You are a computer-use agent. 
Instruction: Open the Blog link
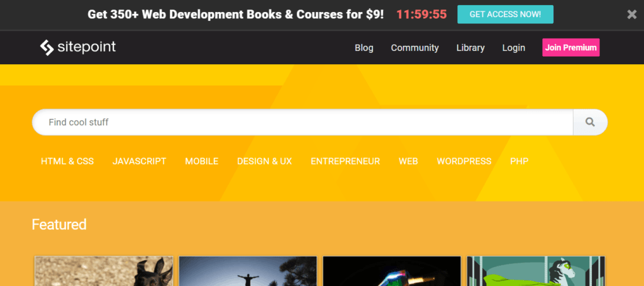click(364, 48)
